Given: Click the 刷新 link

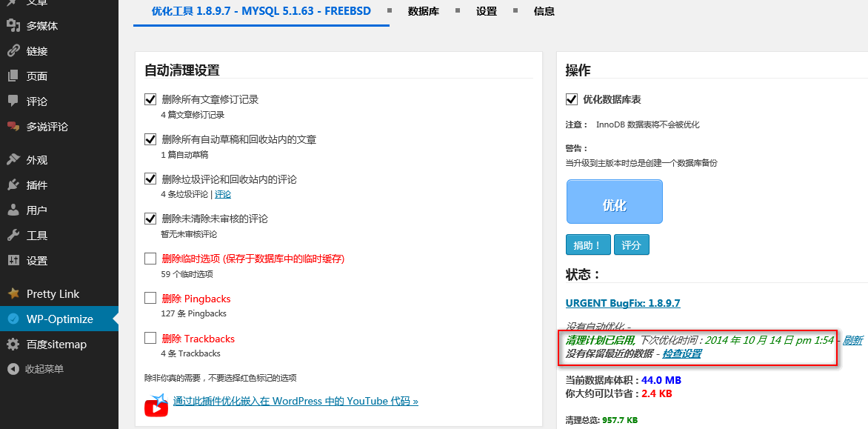Looking at the screenshot, I should (852, 340).
